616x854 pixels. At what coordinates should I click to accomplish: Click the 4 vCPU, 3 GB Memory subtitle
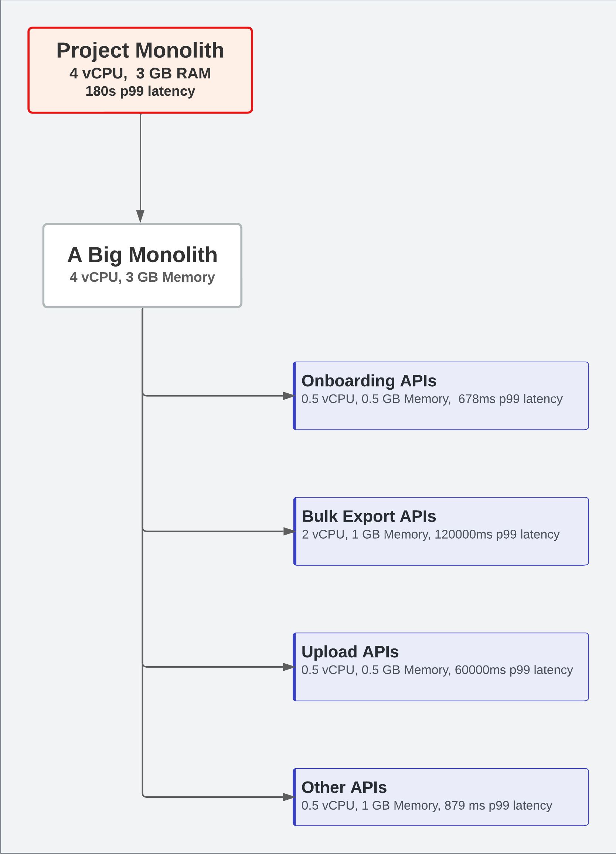click(142, 278)
